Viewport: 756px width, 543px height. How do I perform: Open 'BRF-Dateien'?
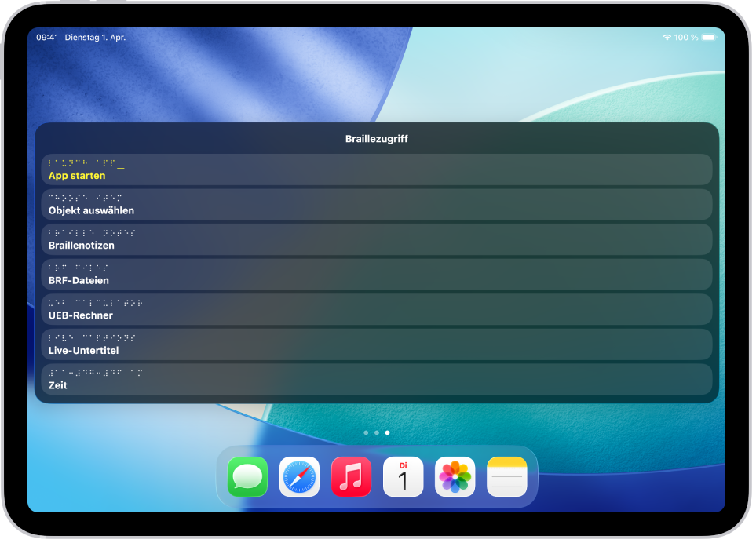(x=377, y=274)
